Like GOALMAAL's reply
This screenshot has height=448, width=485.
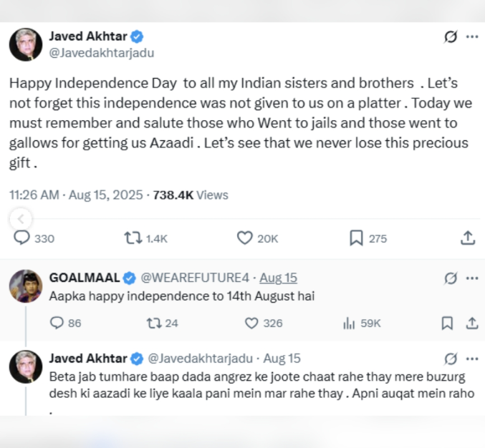click(251, 323)
